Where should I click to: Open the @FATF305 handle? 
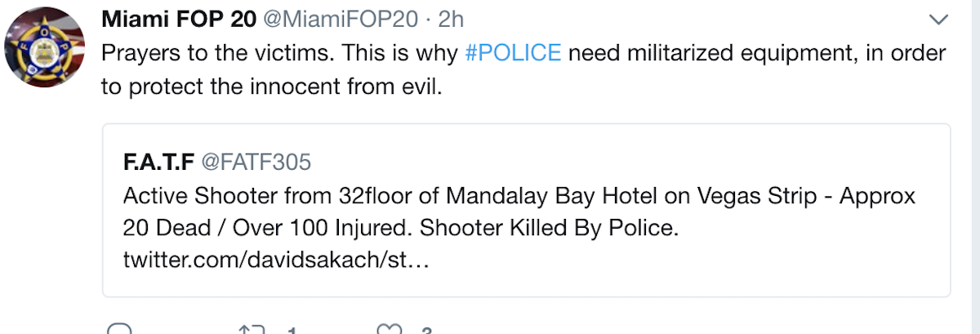256,162
